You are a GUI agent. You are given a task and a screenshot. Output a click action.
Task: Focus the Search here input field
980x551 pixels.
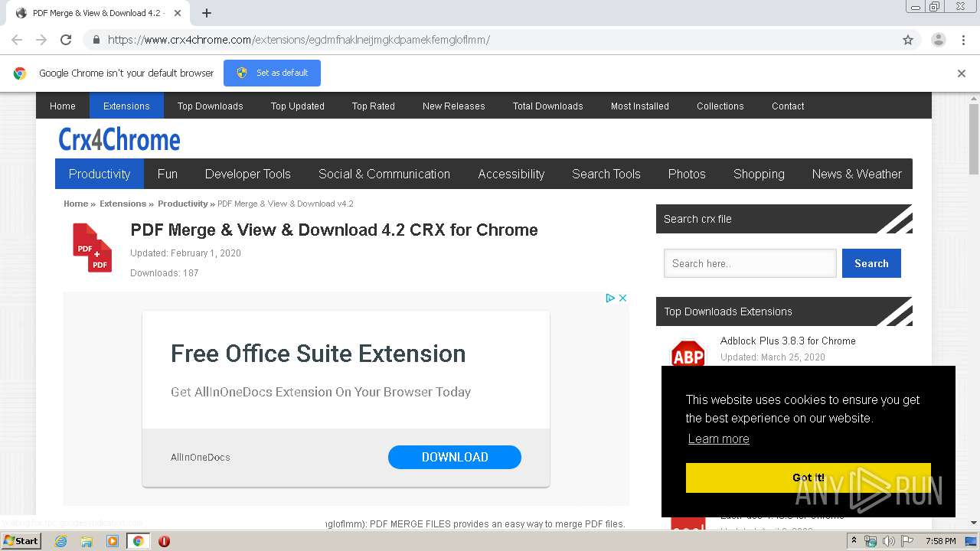click(750, 263)
